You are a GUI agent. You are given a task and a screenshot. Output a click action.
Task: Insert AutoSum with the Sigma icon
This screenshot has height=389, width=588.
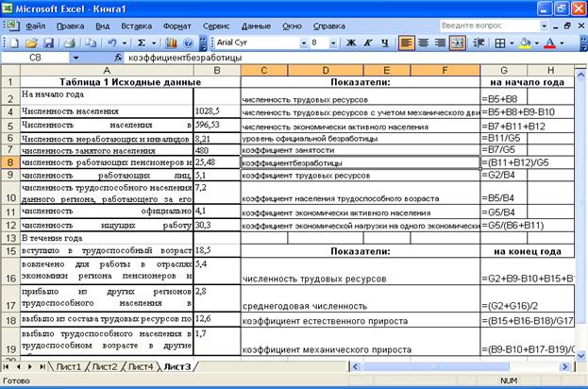tap(142, 43)
